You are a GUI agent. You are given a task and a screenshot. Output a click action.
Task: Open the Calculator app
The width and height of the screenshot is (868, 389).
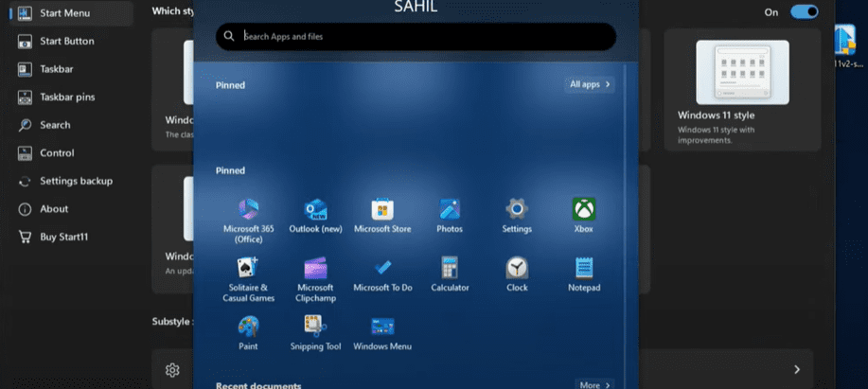click(450, 268)
